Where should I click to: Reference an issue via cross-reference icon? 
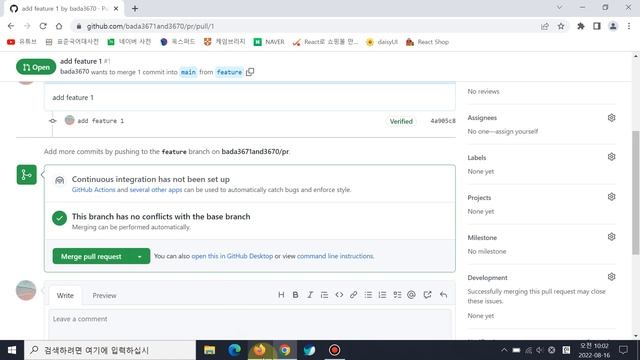point(427,295)
